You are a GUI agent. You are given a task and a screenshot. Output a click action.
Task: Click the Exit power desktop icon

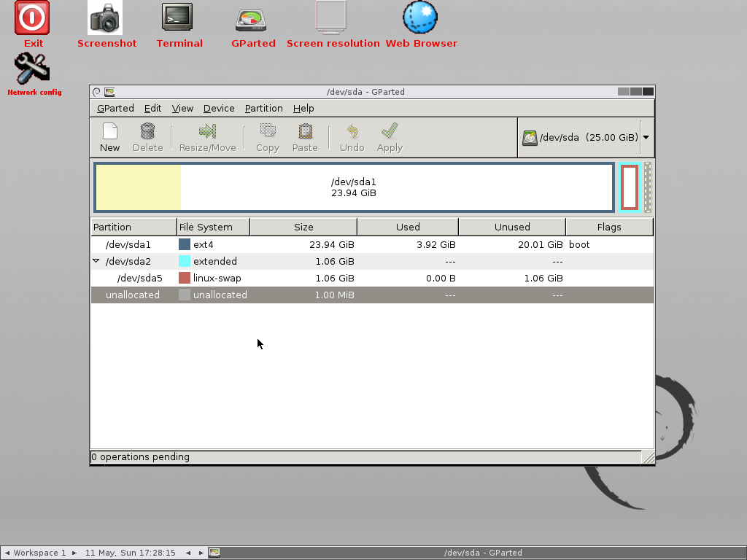coord(32,17)
